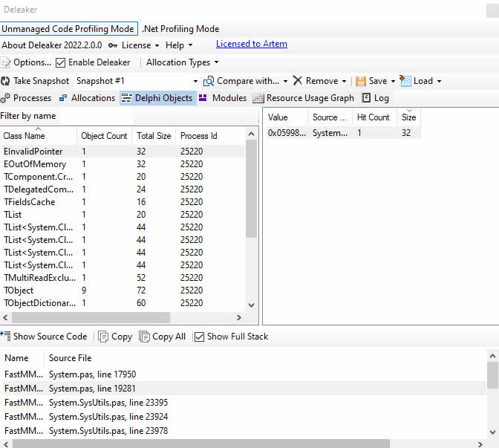Click the Remove X icon
Screen dimensions: 499x448
297,80
